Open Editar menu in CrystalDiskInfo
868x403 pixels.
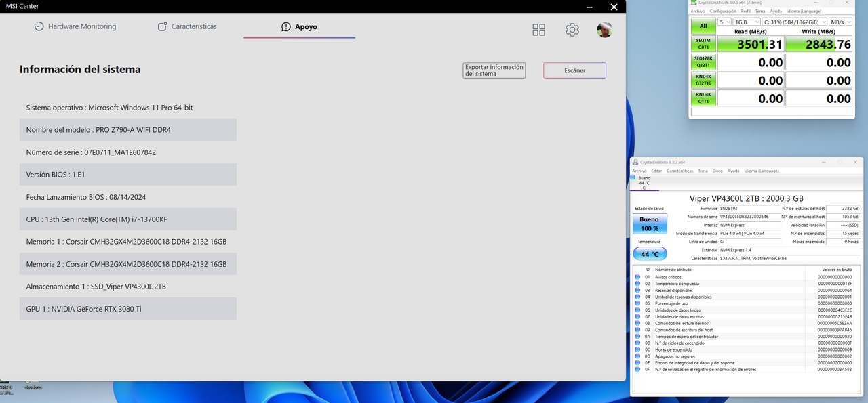tap(656, 171)
